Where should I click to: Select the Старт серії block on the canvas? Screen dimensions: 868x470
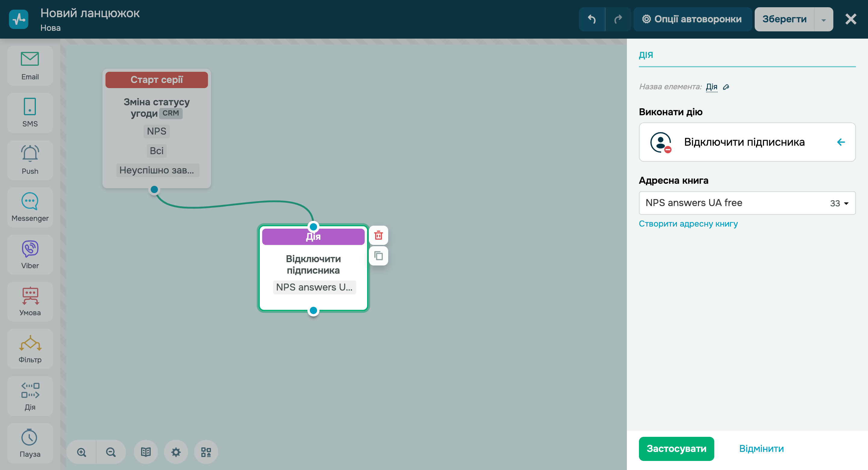pyautogui.click(x=156, y=80)
